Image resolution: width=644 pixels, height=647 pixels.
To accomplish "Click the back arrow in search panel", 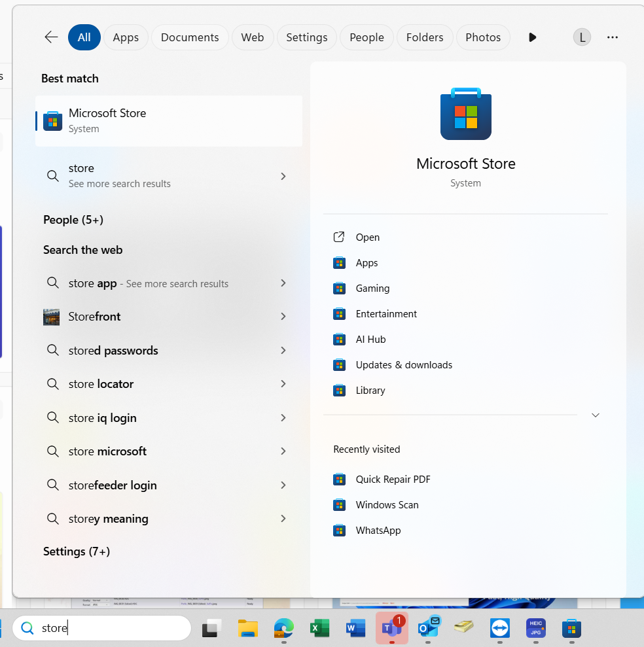I will [51, 37].
